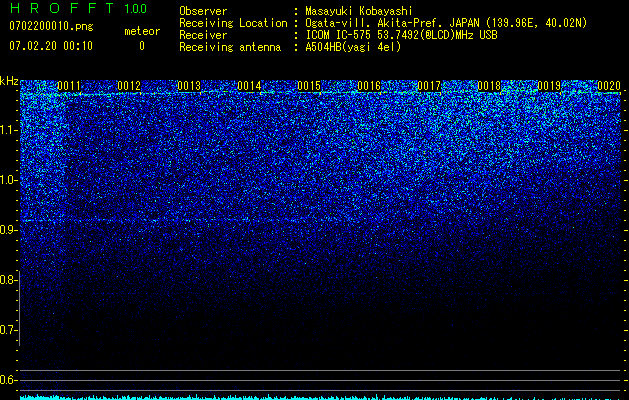
Task: Click the 0.6 kHz axis label
Action: [8, 380]
